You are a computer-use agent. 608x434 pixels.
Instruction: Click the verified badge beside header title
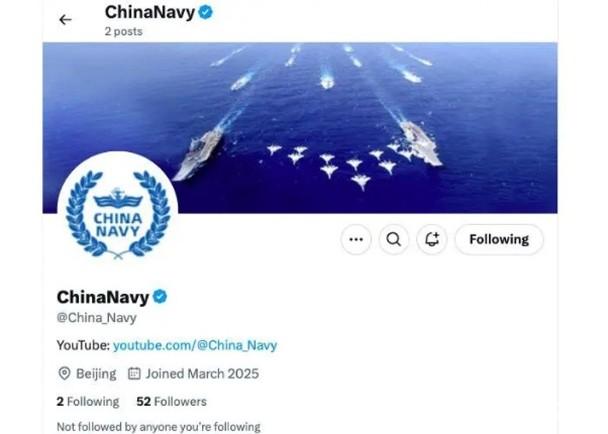pyautogui.click(x=206, y=12)
